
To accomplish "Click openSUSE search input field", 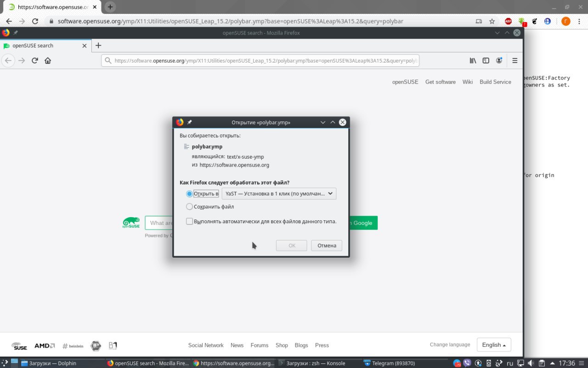I will click(158, 223).
